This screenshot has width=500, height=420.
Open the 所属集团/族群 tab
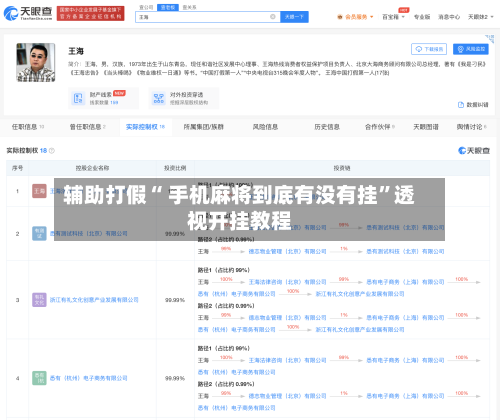point(203,127)
